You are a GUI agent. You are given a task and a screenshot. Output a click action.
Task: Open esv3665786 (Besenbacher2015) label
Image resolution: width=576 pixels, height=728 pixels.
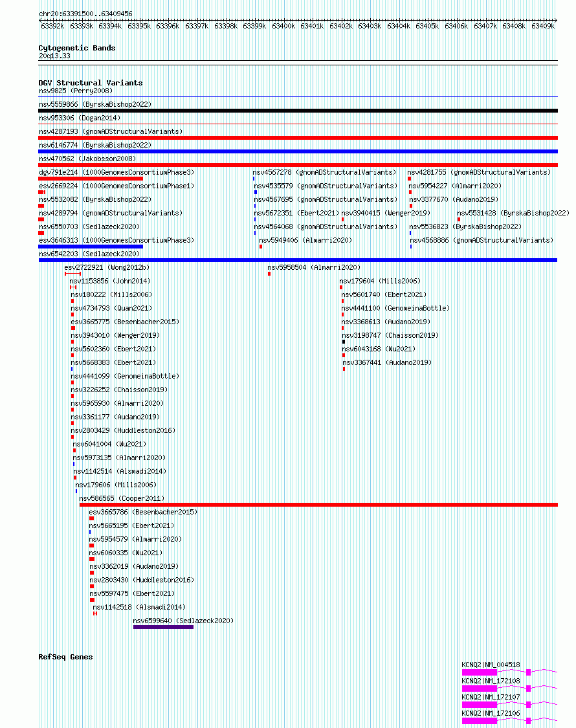click(143, 512)
